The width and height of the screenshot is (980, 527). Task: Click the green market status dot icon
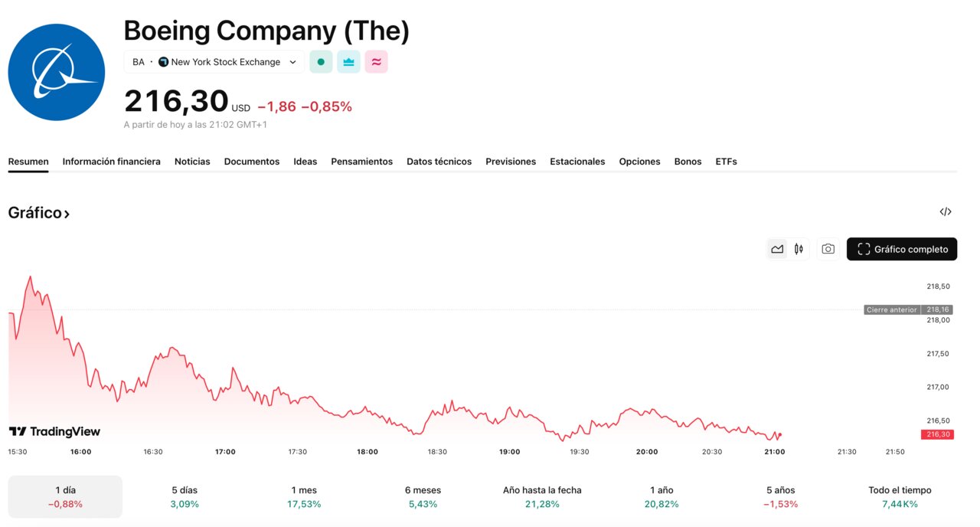pyautogui.click(x=321, y=61)
